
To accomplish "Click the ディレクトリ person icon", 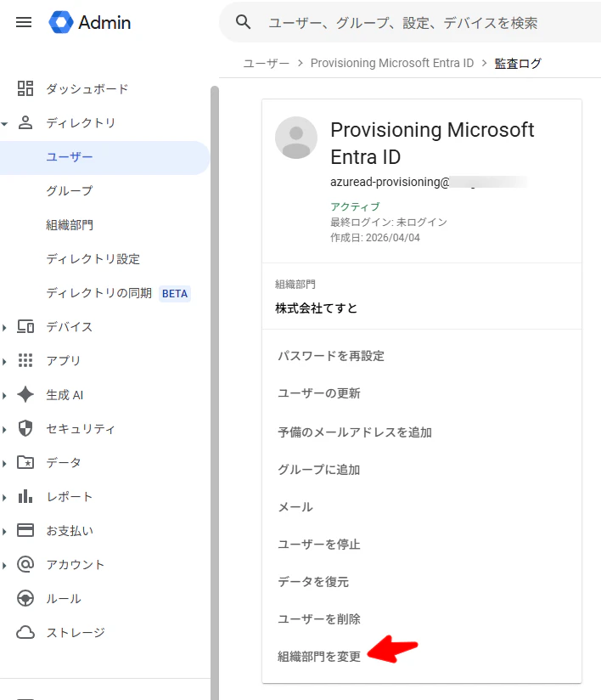I will 25,122.
